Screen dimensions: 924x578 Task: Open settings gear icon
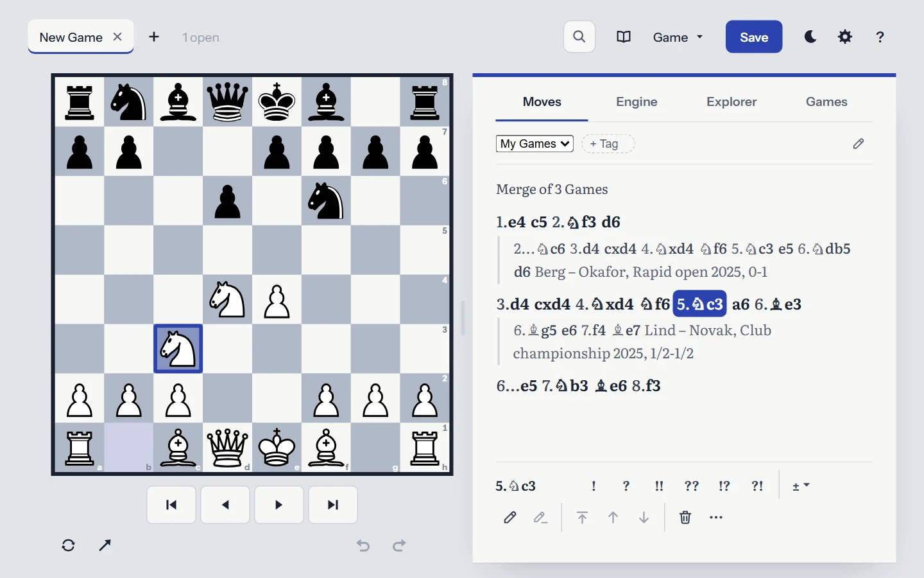tap(845, 37)
